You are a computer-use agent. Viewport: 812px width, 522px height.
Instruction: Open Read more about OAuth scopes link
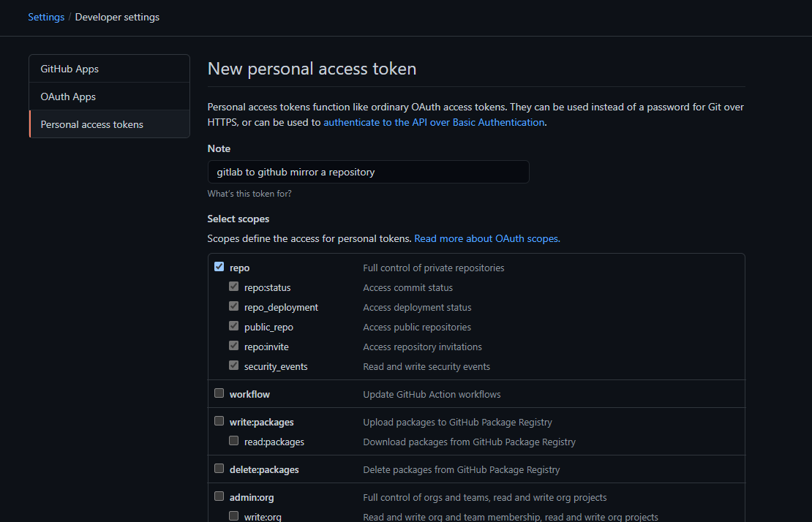click(487, 238)
